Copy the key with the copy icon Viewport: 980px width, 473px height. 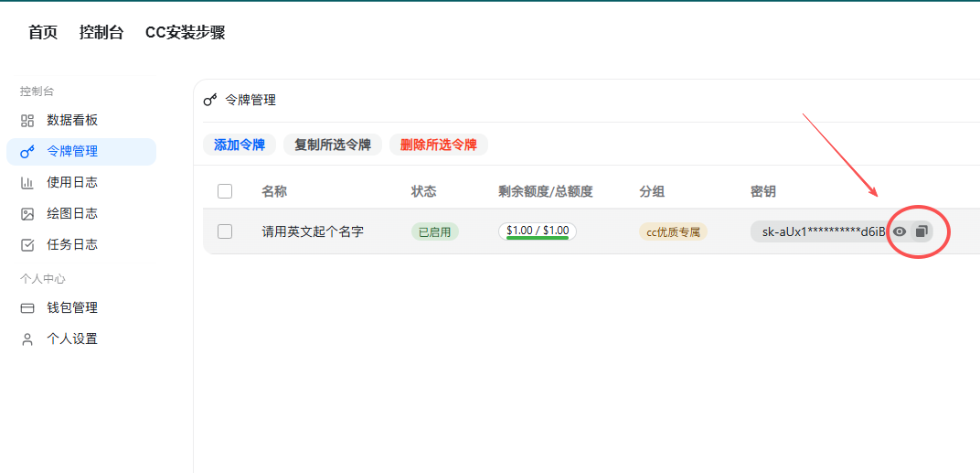(921, 231)
